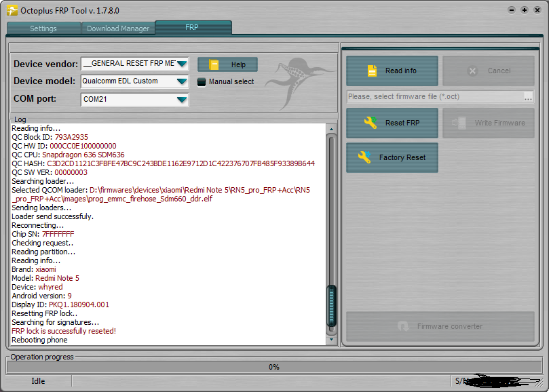Click the 'Snapdragon 636 SDM636' CPU text

point(83,155)
